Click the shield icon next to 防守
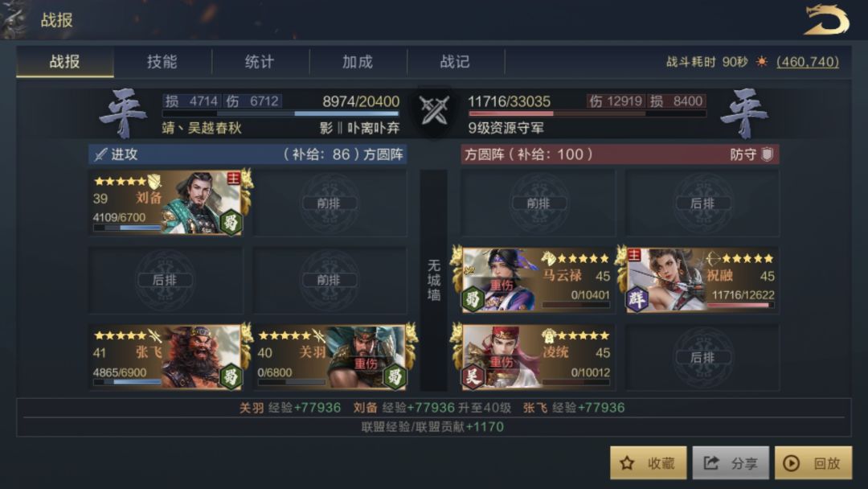 coord(768,154)
